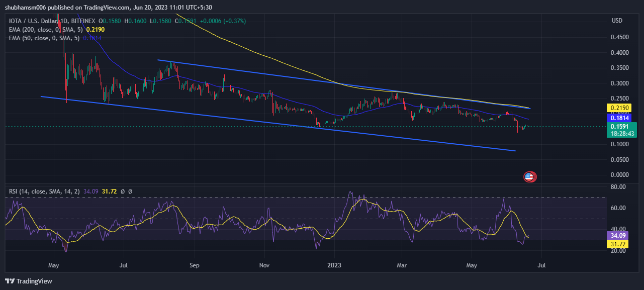
Task: Click the IOTA / U.S. Dollar symbol title
Action: pyautogui.click(x=52, y=21)
